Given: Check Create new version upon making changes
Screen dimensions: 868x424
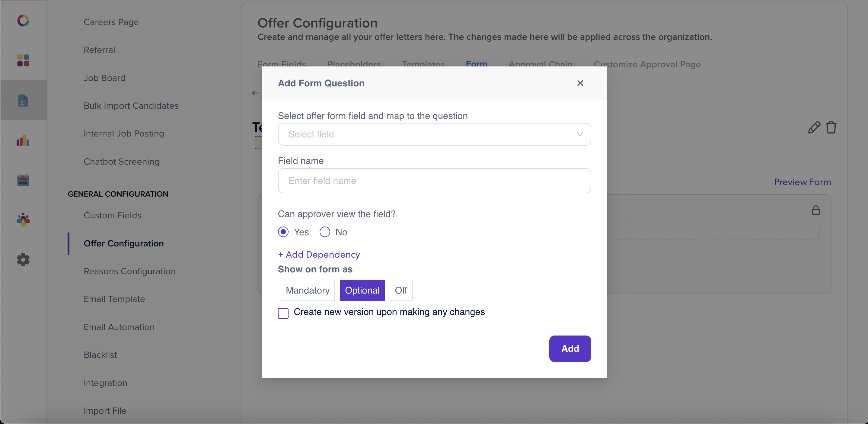Looking at the screenshot, I should [283, 313].
